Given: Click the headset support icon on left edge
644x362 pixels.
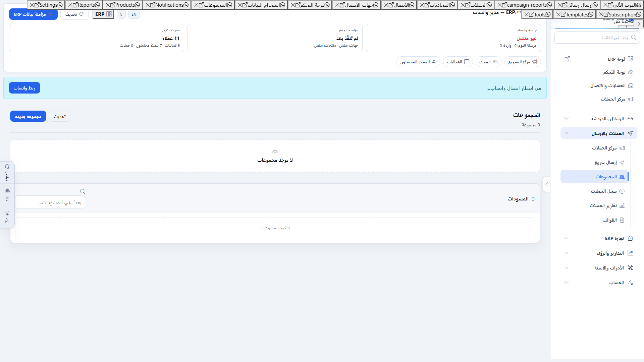Looking at the screenshot, I should tap(7, 167).
